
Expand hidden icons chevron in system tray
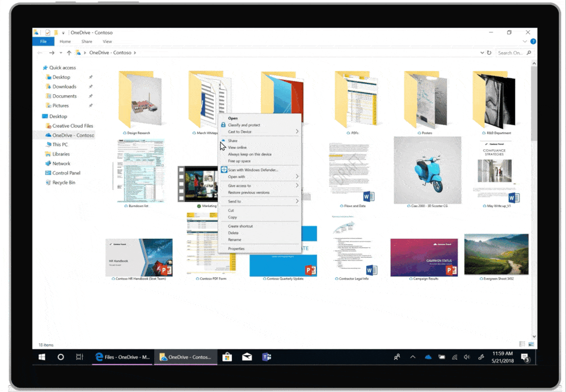tap(413, 357)
